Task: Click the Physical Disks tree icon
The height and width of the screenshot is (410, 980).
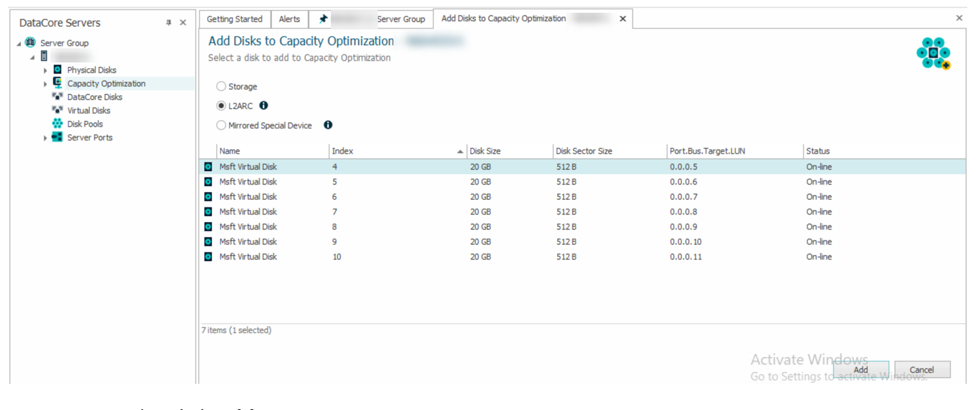Action: tap(58, 70)
